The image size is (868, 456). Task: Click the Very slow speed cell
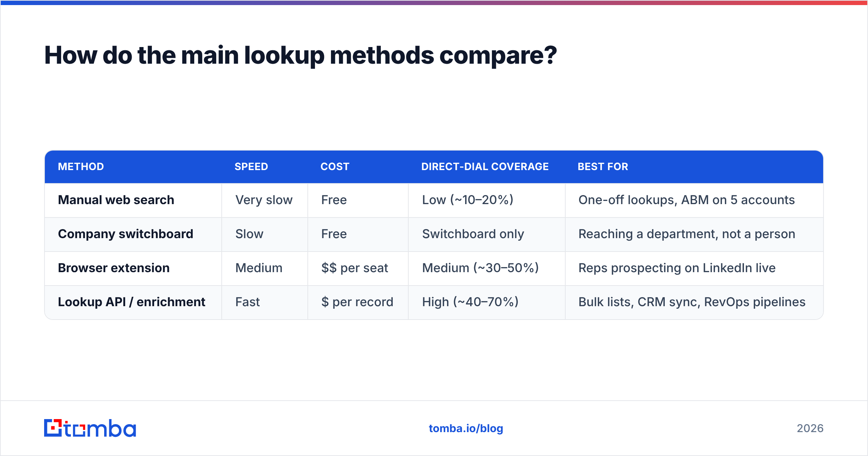pyautogui.click(x=264, y=200)
